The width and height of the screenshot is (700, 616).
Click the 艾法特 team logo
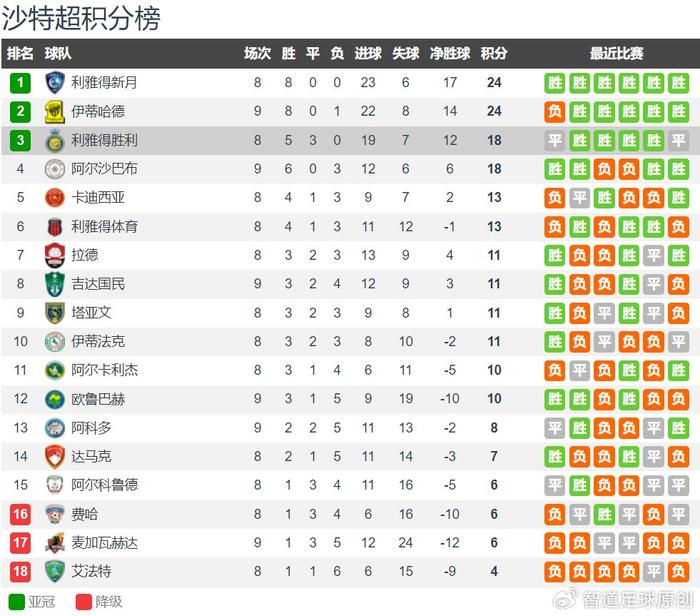pyautogui.click(x=54, y=573)
